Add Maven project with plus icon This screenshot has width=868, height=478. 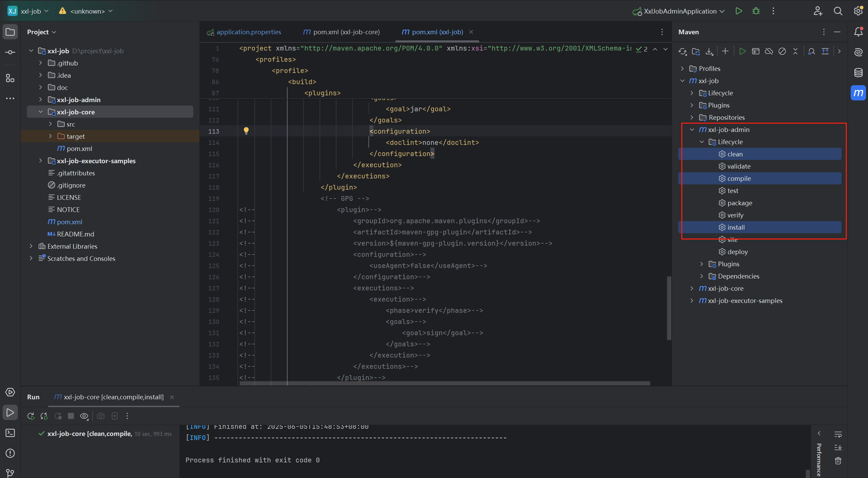[x=725, y=51]
